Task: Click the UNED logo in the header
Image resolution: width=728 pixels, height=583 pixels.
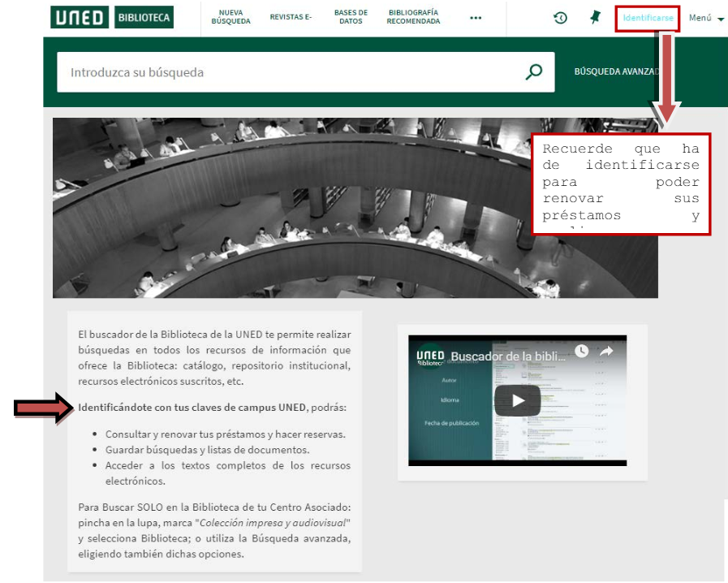Action: point(80,17)
